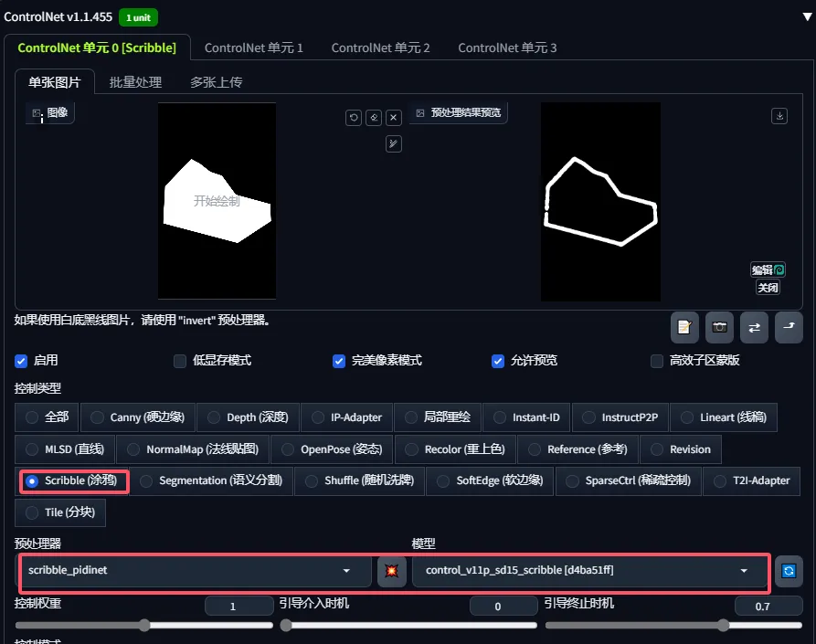
Task: Click the send dimensions arrow icon
Action: coord(789,327)
